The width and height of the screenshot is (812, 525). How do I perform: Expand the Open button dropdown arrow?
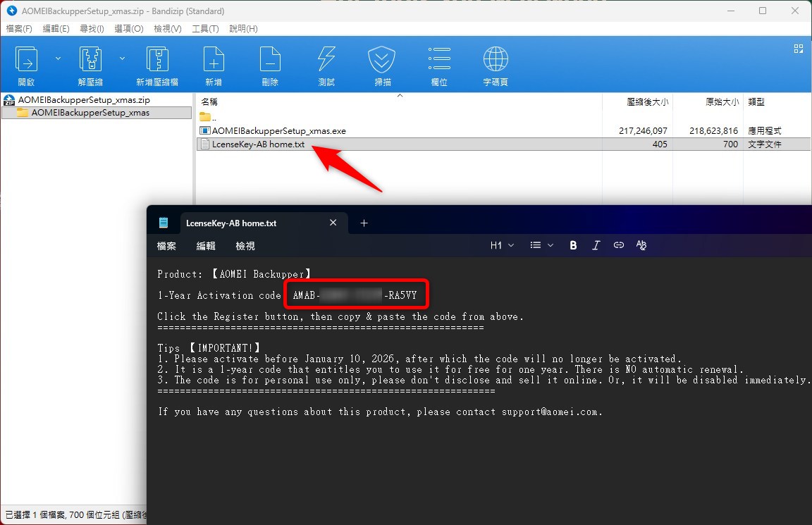coord(58,58)
